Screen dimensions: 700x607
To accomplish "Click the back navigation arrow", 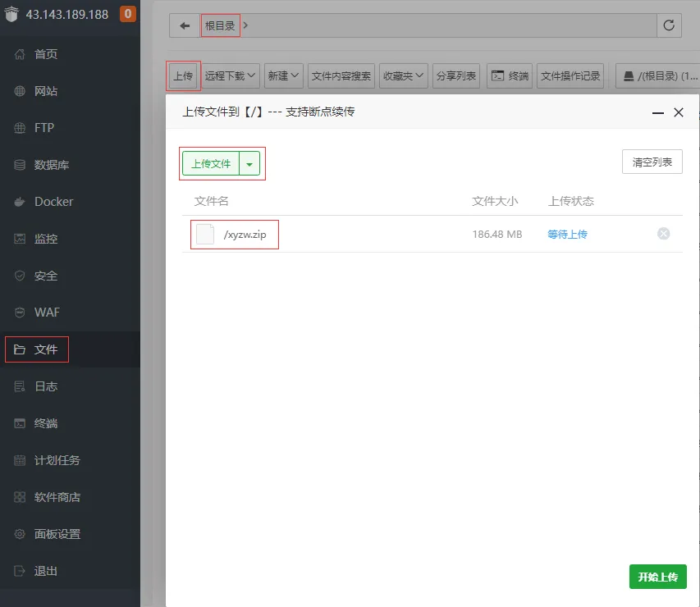I will pos(184,25).
